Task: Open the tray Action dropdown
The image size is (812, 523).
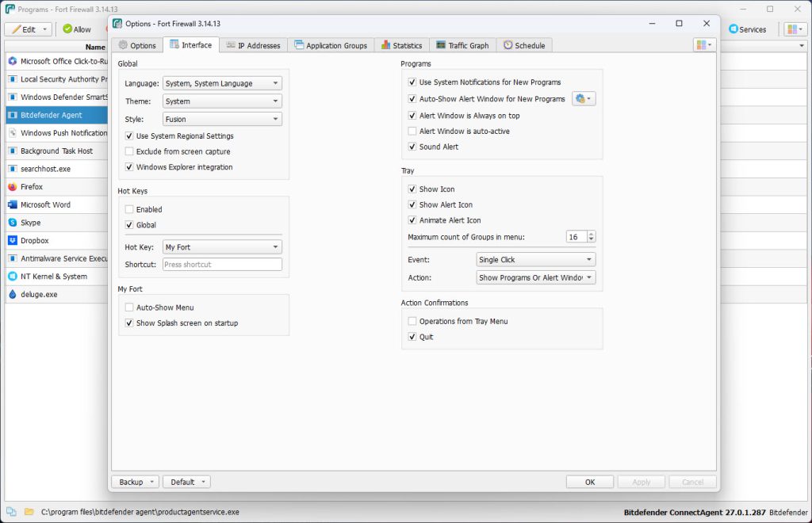Action: (x=536, y=277)
